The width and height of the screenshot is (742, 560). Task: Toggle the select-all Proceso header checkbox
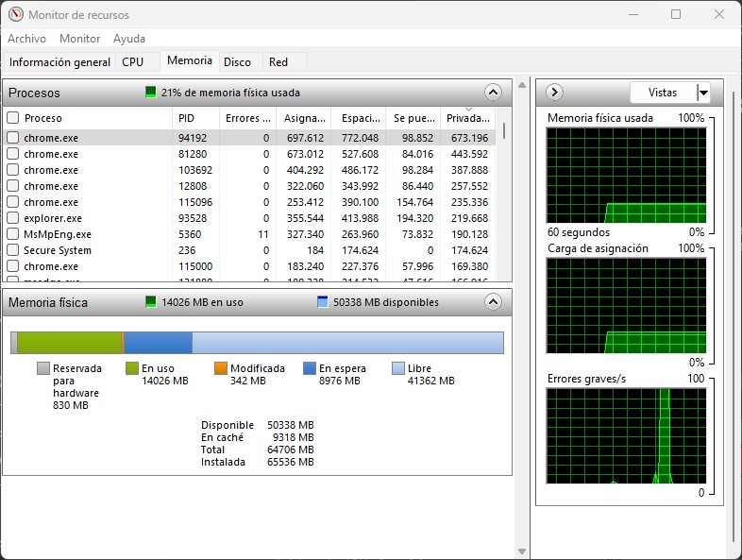pos(13,117)
